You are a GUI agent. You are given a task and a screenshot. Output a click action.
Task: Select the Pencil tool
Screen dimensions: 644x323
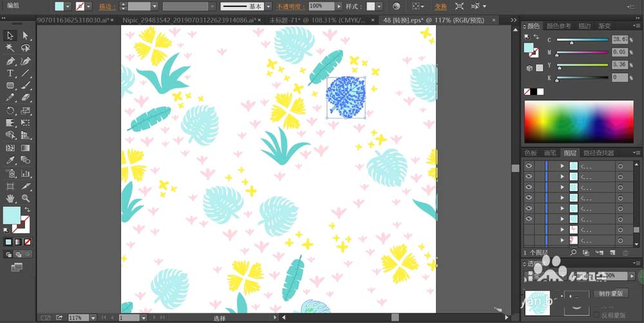(10, 98)
